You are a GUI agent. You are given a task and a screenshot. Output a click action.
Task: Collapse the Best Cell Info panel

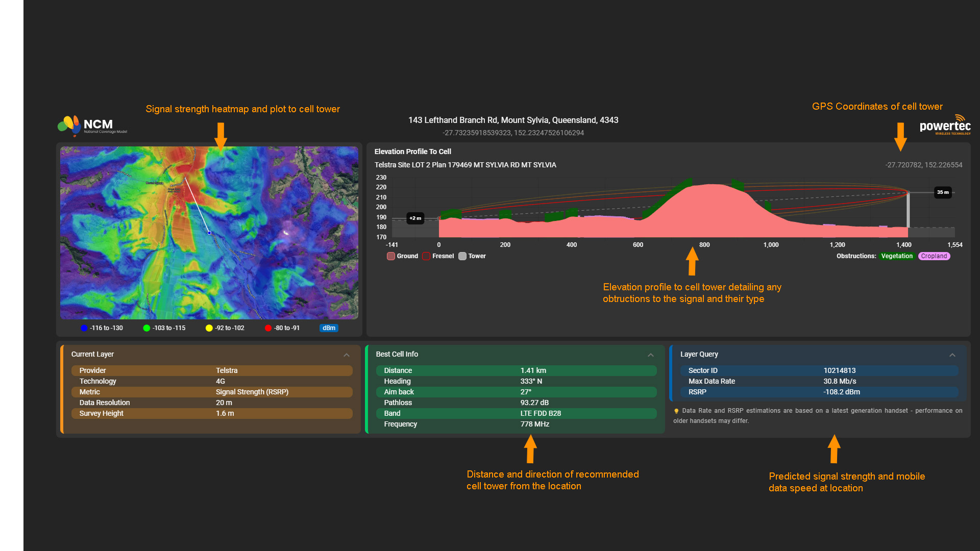[651, 355]
